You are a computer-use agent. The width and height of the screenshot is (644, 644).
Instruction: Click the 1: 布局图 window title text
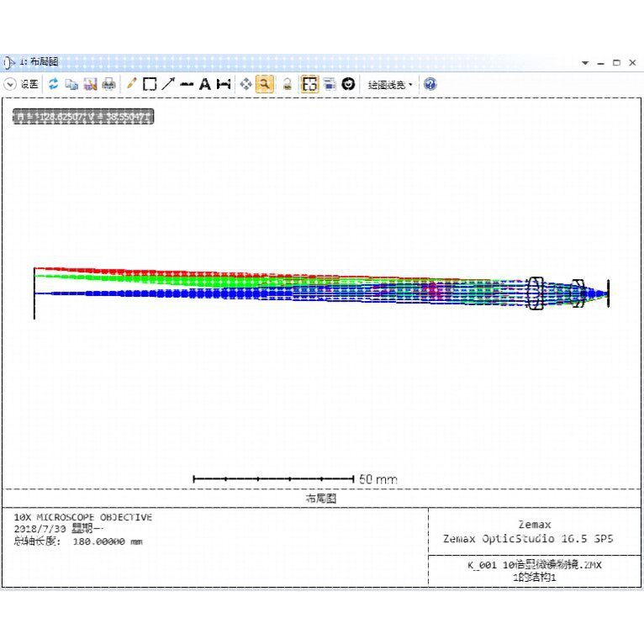(39, 62)
